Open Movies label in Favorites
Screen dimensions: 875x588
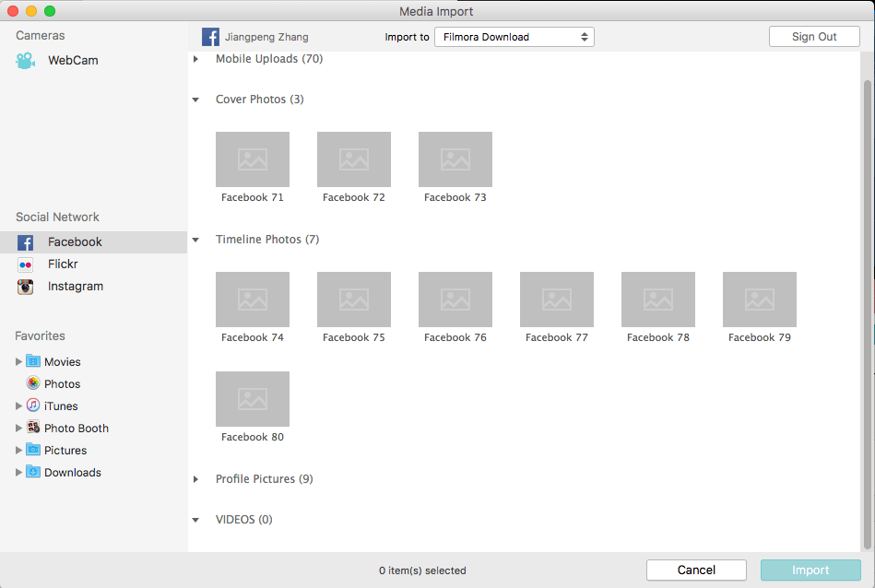[x=63, y=362]
